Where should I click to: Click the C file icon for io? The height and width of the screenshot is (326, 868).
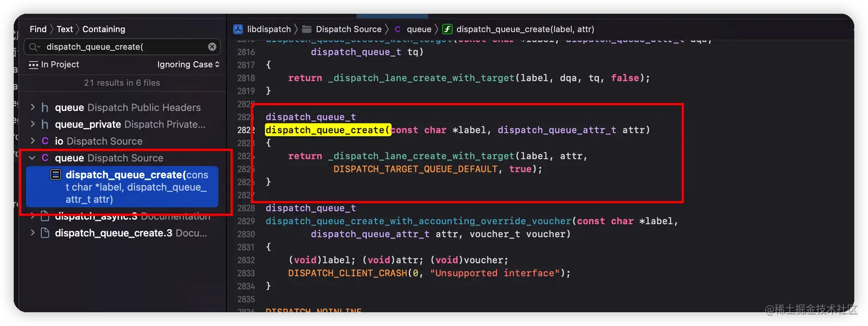point(45,141)
